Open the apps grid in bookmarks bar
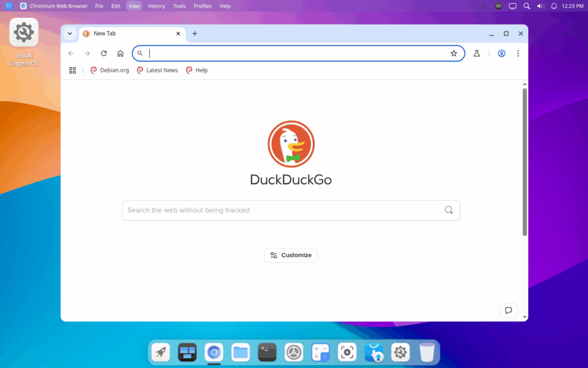This screenshot has width=588, height=368. coord(72,70)
